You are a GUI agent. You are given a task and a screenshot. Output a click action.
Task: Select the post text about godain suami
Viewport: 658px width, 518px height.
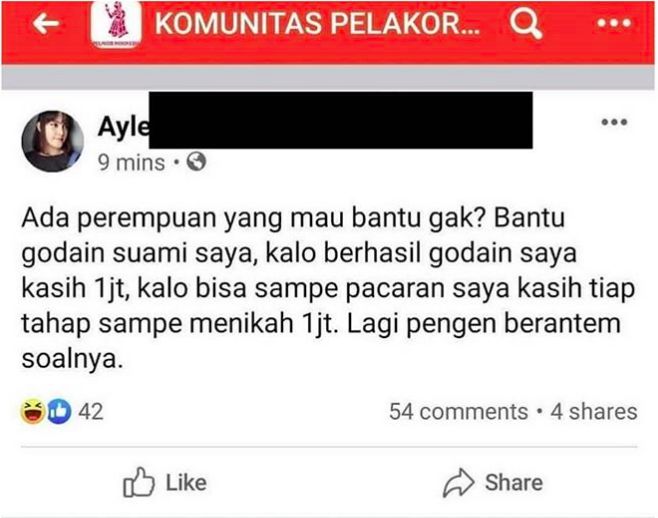point(328,288)
